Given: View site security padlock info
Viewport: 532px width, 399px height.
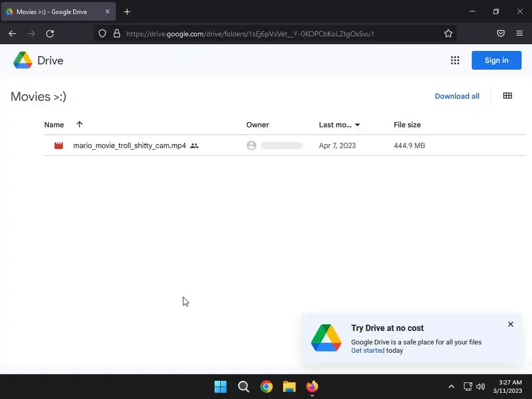Looking at the screenshot, I should [x=117, y=34].
